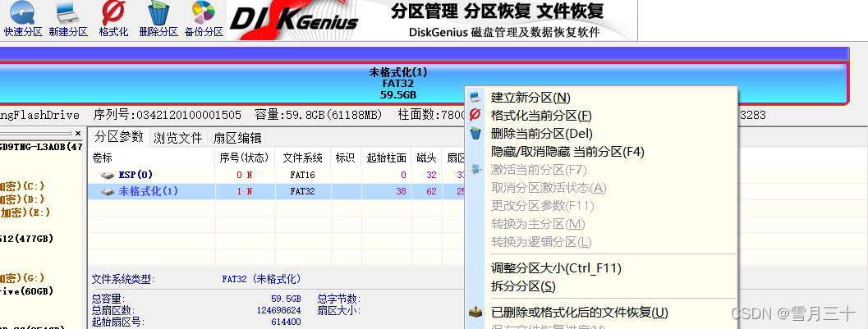The image size is (868, 329).
Task: Click the FAT32 cell in partition table
Action: [x=303, y=192]
